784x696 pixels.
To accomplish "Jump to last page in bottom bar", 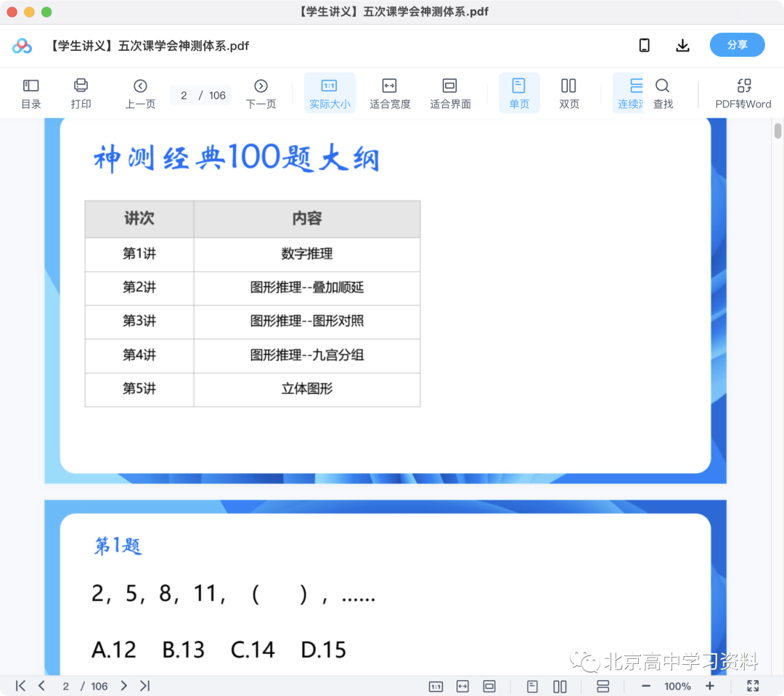I will pyautogui.click(x=145, y=686).
